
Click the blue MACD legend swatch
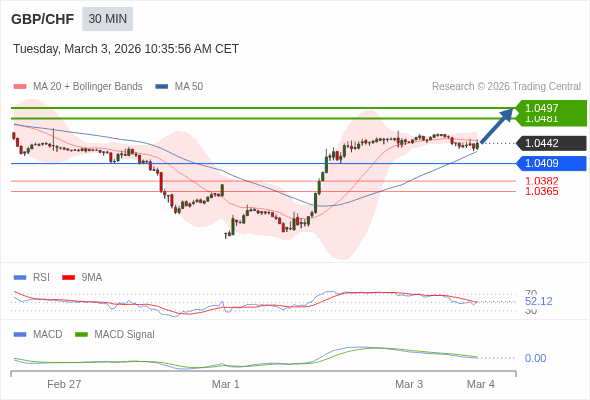tap(20, 335)
